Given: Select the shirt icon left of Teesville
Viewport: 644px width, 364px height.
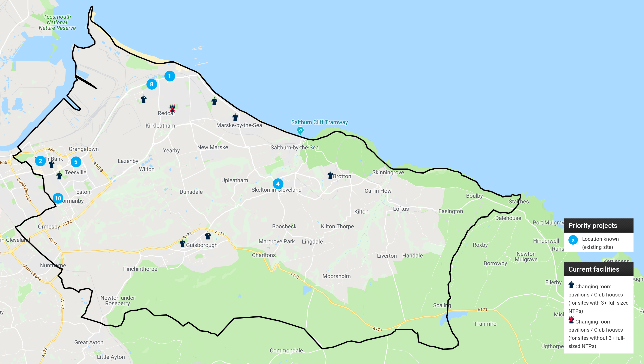Looking at the screenshot, I should pyautogui.click(x=59, y=176).
